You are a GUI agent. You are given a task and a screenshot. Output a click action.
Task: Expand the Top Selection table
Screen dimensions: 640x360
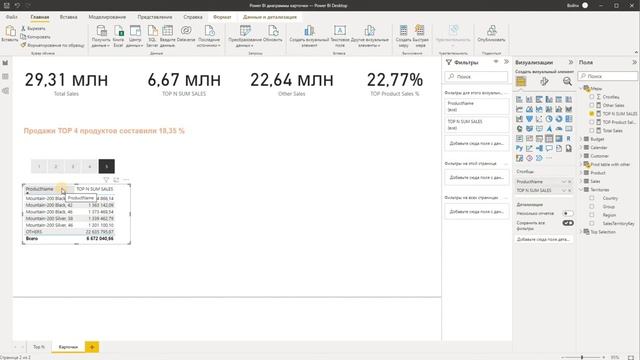pos(581,232)
